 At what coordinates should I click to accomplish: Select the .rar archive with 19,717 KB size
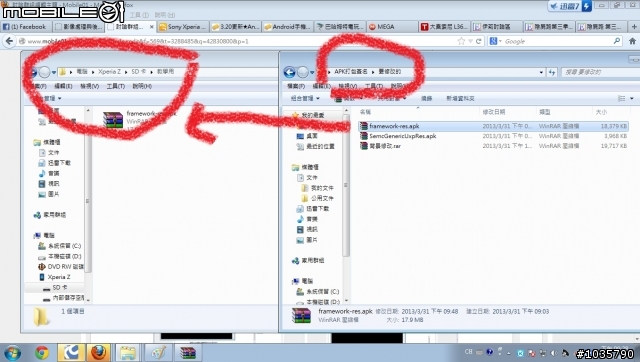click(x=385, y=146)
